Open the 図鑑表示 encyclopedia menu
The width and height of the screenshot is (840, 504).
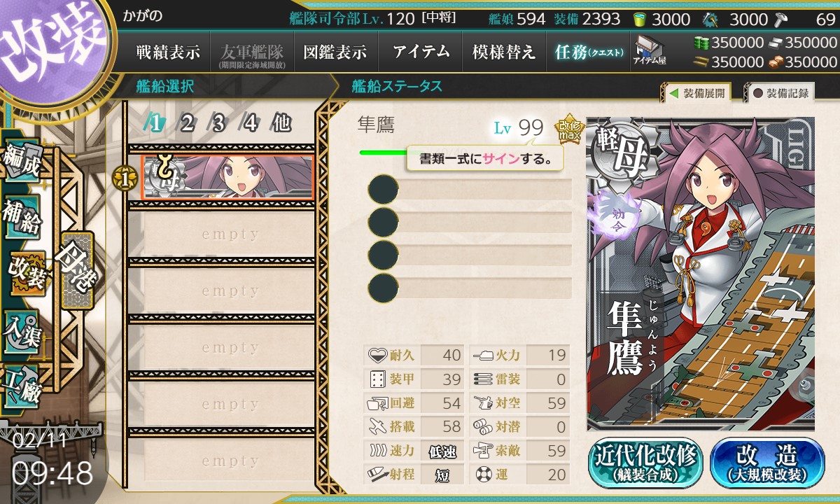click(335, 52)
